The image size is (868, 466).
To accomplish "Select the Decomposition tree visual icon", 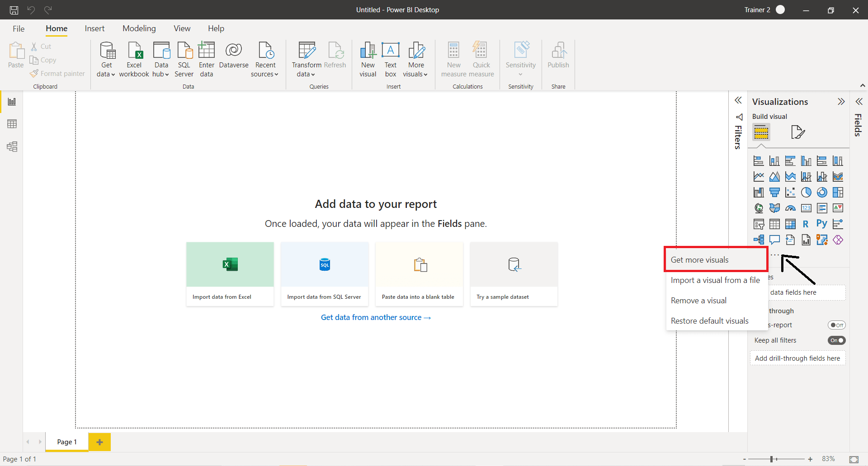I will pos(759,240).
